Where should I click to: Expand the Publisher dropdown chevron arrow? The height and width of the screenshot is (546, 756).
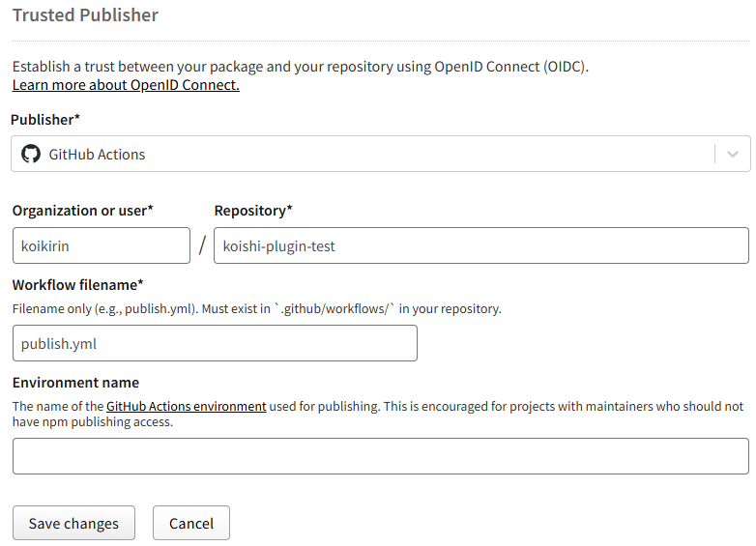(733, 154)
